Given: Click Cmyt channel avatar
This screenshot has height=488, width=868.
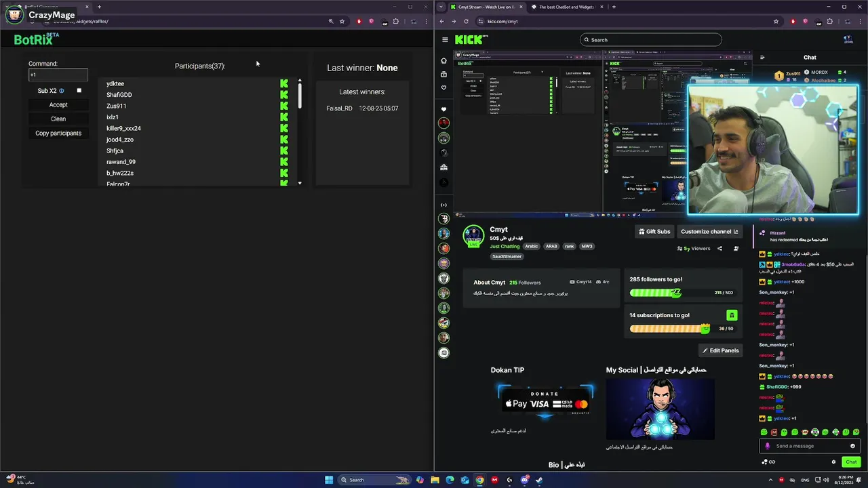Looking at the screenshot, I should pos(473,236).
